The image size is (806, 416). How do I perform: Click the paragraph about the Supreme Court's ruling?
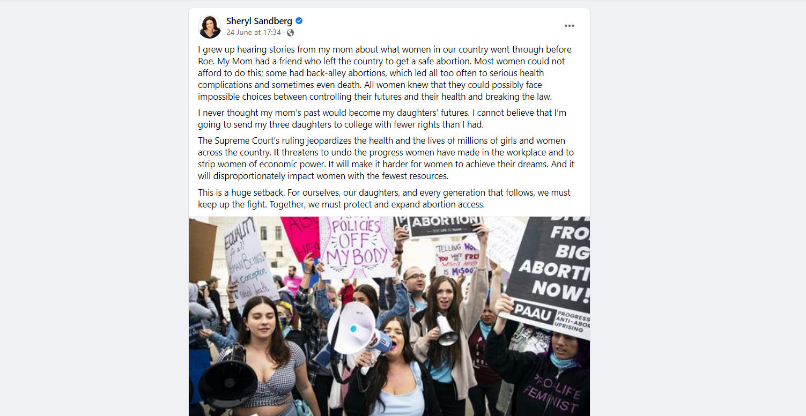coord(386,158)
